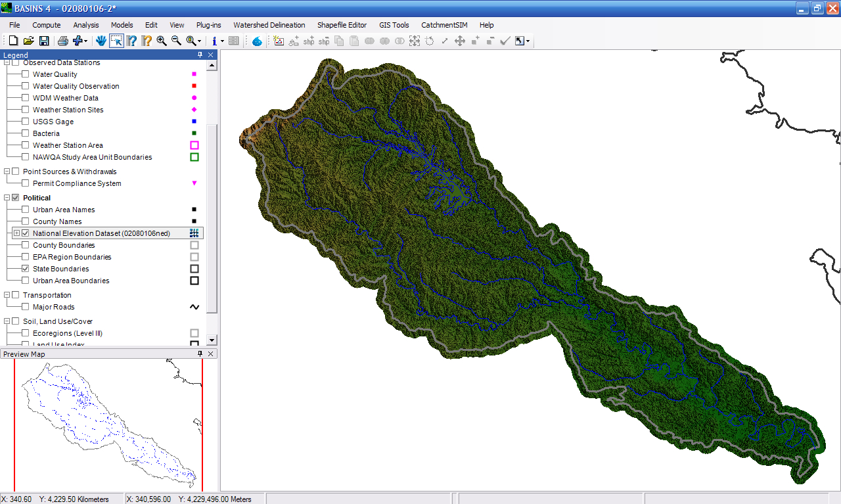Viewport: 841px width, 504px height.
Task: Click the Save project icon
Action: coord(44,41)
